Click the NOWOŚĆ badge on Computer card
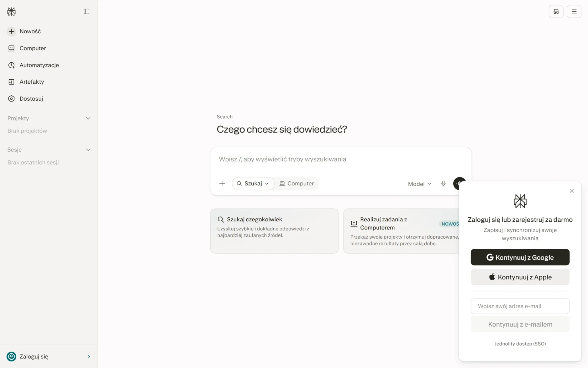Viewport: 588px width, 368px height. 450,224
